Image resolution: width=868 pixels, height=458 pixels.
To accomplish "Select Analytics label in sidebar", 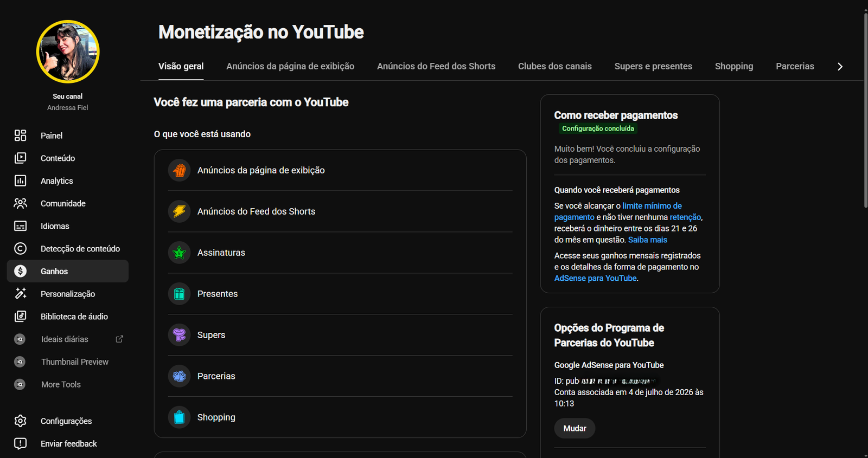I will pyautogui.click(x=57, y=181).
